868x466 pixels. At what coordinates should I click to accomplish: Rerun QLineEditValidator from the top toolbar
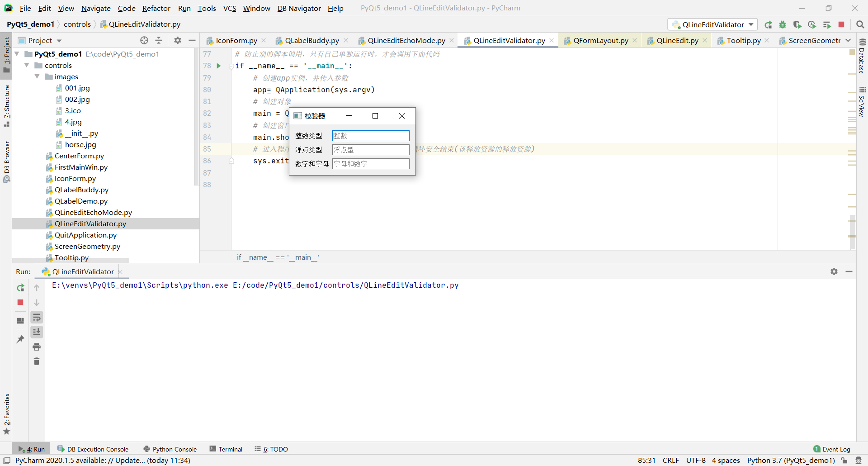(x=768, y=24)
